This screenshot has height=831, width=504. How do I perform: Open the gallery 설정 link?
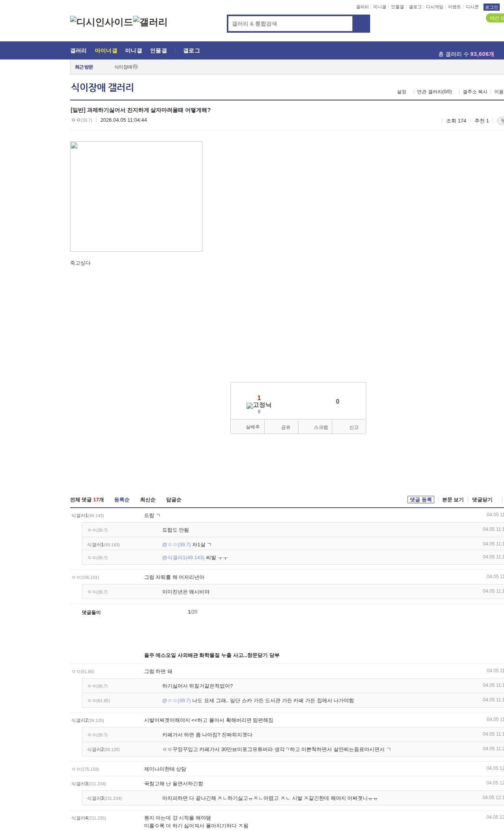click(402, 92)
